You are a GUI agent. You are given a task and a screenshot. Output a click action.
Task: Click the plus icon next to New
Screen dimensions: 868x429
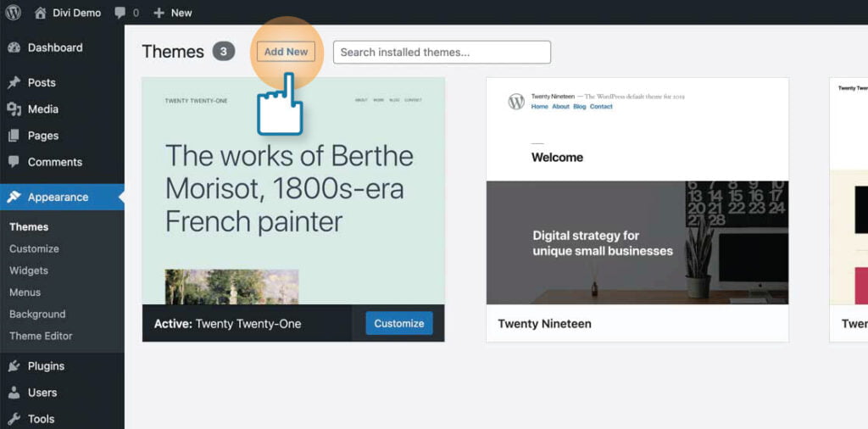click(x=159, y=13)
